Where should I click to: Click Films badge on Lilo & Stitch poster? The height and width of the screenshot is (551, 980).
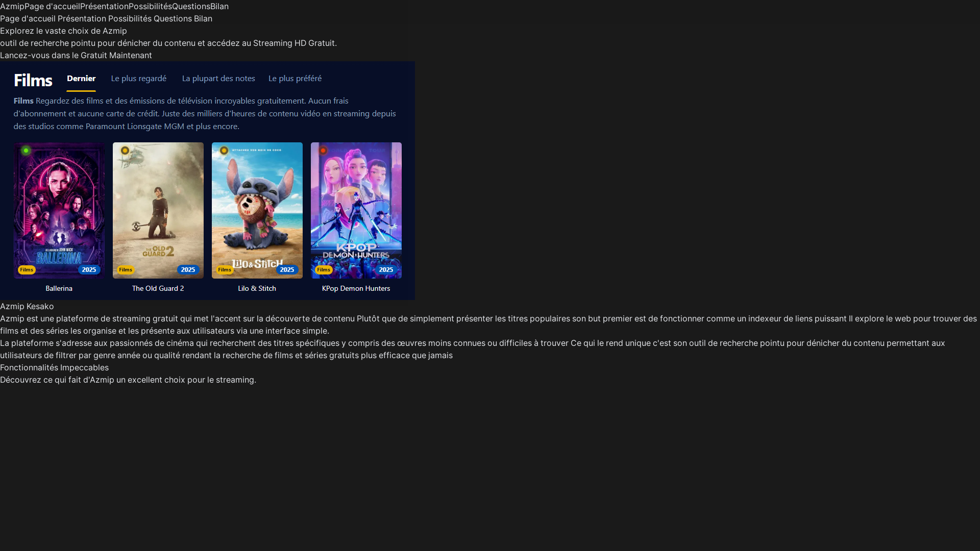coord(225,270)
